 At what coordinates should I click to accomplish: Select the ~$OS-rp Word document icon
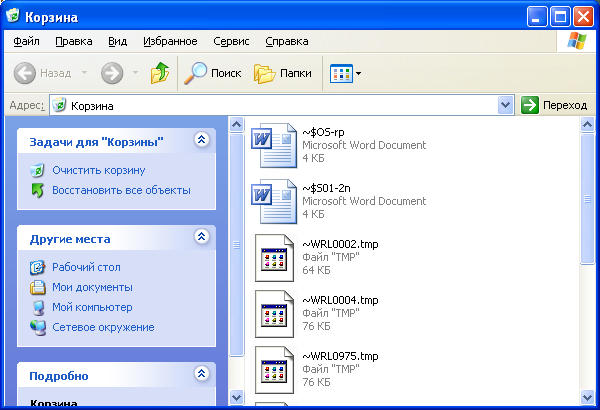pyautogui.click(x=274, y=145)
